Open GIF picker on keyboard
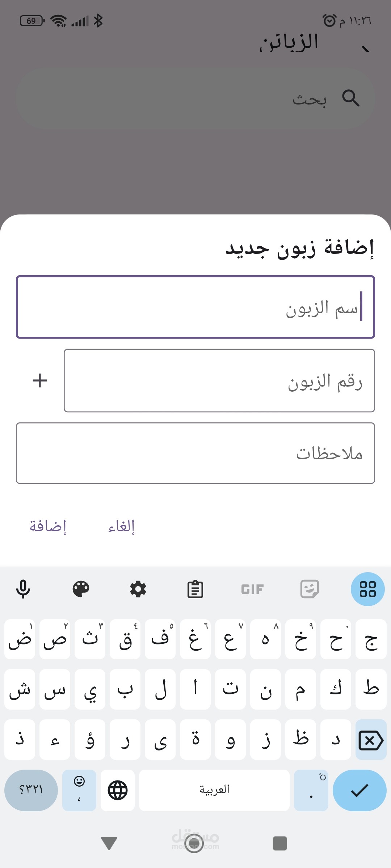Image resolution: width=391 pixels, height=868 pixels. coord(252,589)
